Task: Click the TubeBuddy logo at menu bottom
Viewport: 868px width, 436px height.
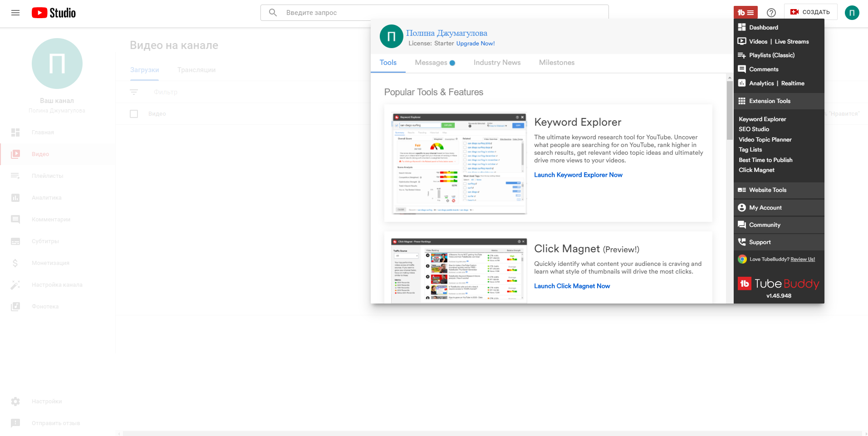Action: click(x=779, y=284)
